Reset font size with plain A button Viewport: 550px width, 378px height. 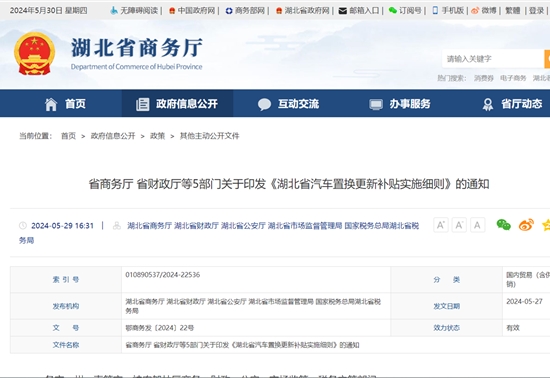[477, 225]
